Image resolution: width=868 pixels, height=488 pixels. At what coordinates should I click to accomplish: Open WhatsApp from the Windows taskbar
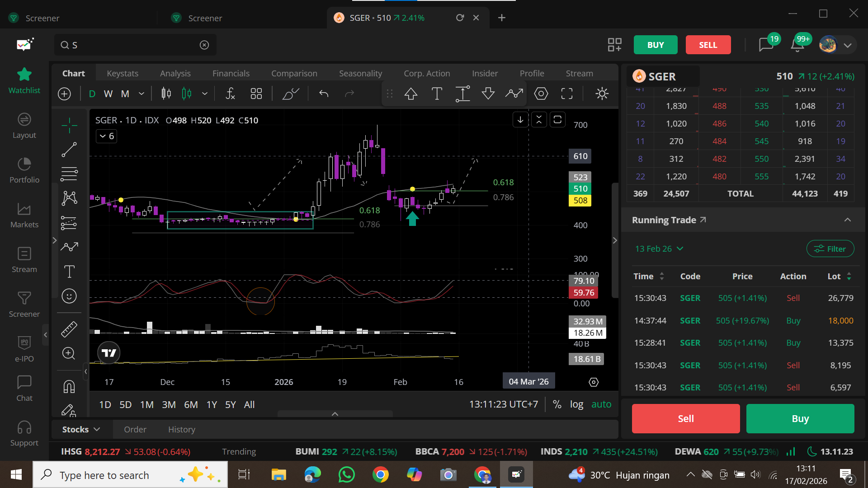point(346,475)
